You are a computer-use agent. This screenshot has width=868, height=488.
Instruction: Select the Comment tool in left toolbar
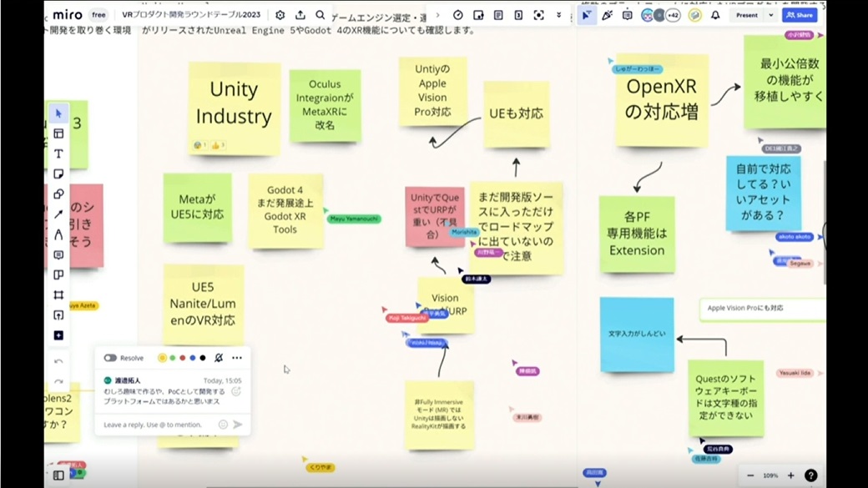58,254
